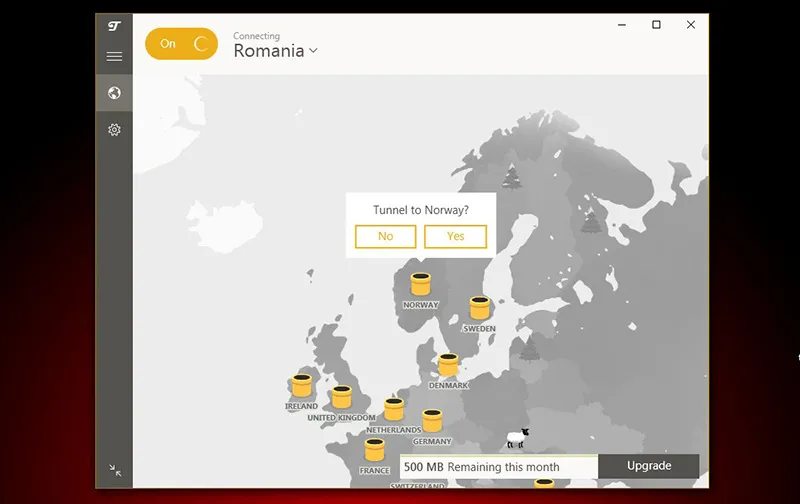Select the Denmark tunnel icon
The image size is (800, 504).
(x=448, y=365)
